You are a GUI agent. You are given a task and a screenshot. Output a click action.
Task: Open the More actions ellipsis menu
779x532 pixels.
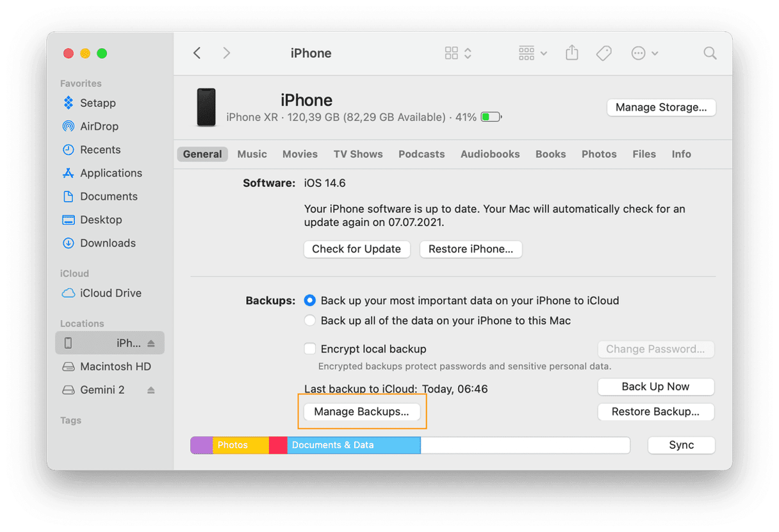(x=644, y=54)
